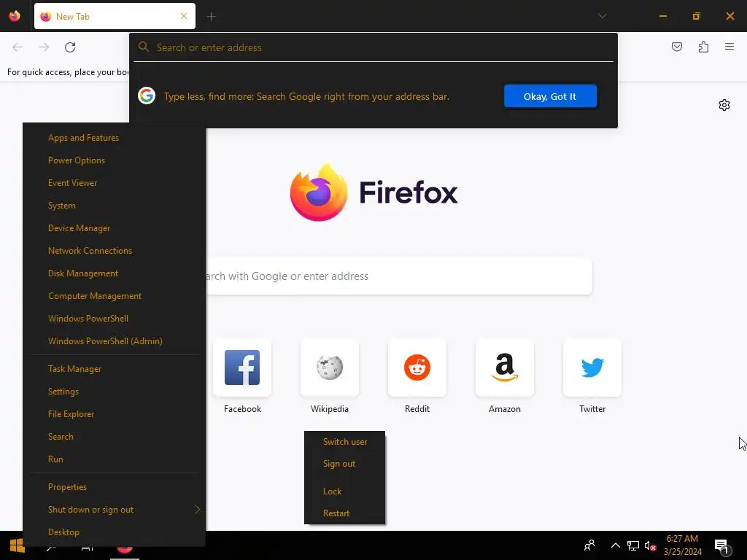Open the Firefox hamburger application menu
Image resolution: width=747 pixels, height=560 pixels.
pos(729,47)
